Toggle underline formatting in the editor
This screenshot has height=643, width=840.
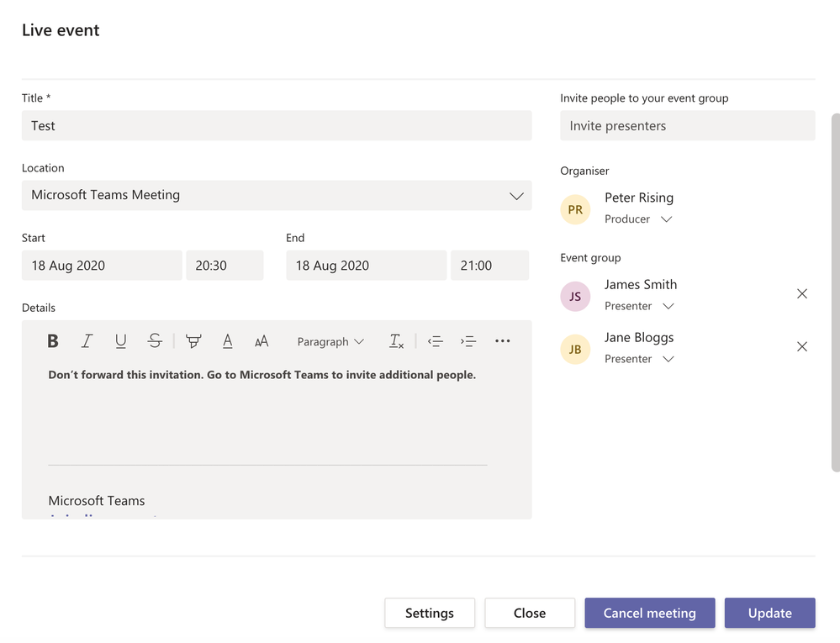tap(120, 341)
